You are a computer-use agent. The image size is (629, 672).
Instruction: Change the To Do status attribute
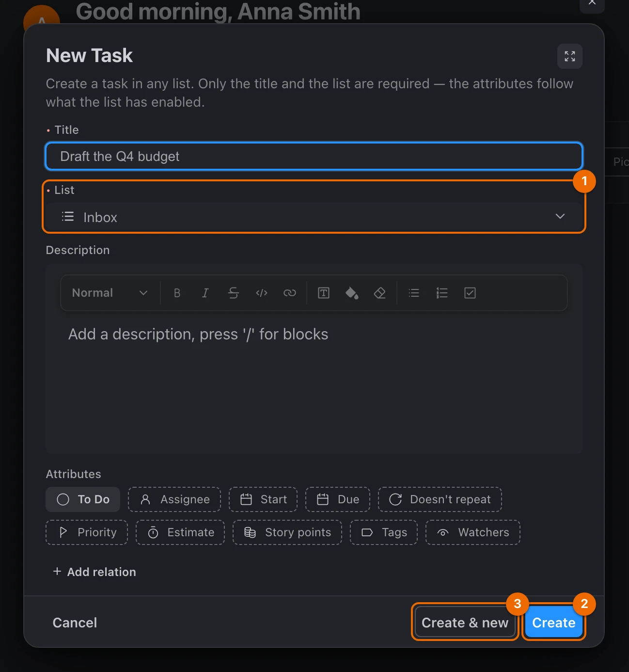pyautogui.click(x=83, y=499)
